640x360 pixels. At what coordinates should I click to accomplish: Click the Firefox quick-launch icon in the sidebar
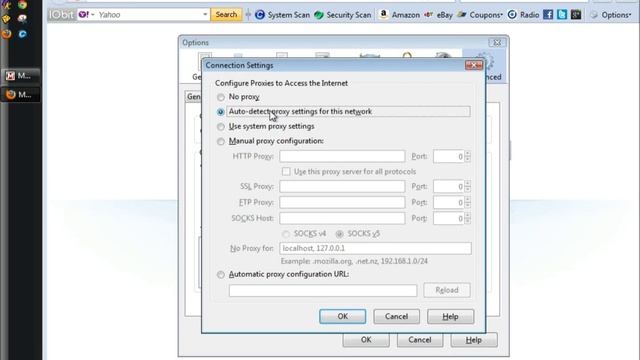[x=7, y=33]
